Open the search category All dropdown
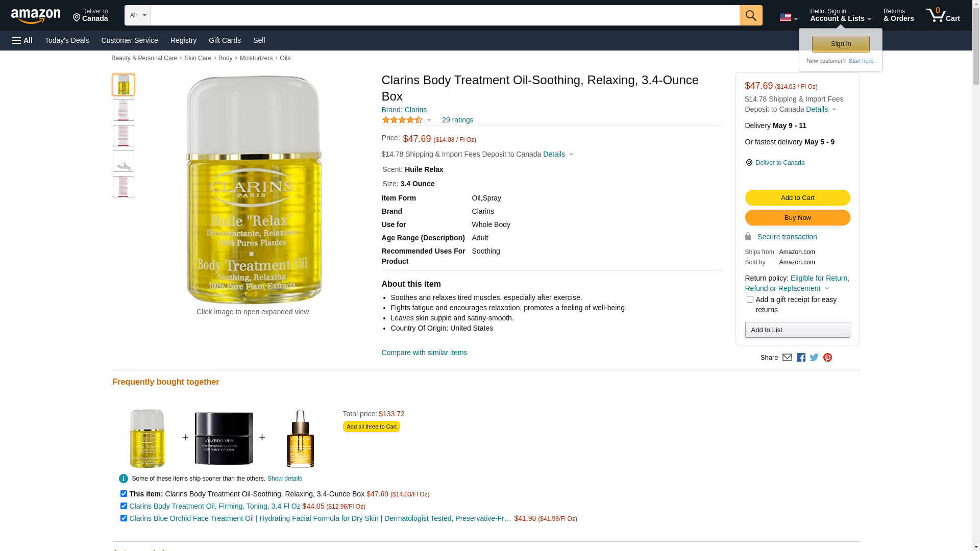980x551 pixels. pyautogui.click(x=138, y=15)
